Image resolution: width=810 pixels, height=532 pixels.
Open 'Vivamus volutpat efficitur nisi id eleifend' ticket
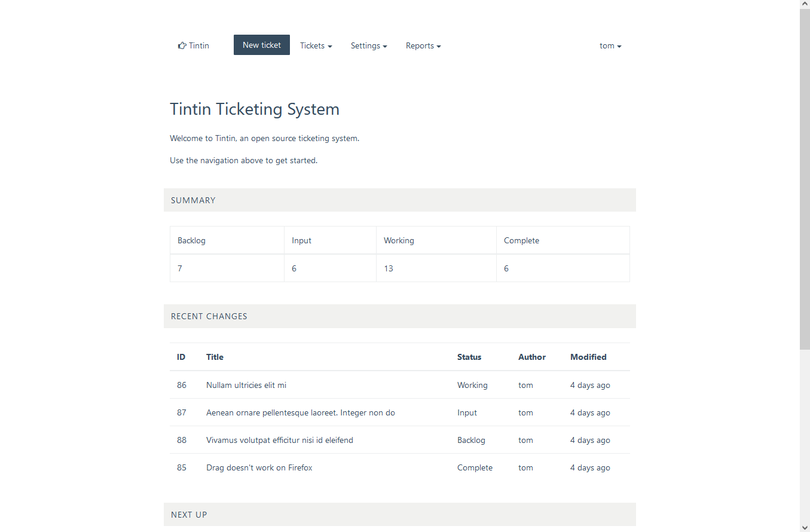pos(279,441)
